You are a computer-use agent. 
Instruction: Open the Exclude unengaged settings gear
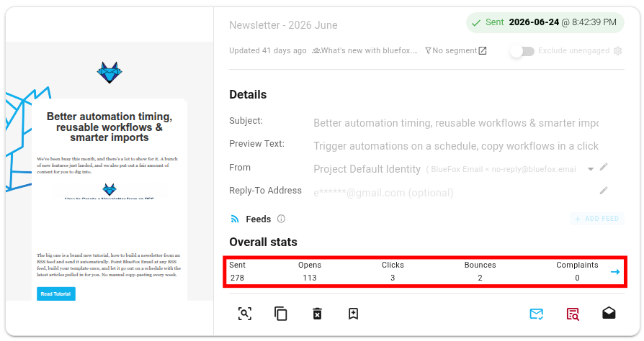[x=618, y=51]
